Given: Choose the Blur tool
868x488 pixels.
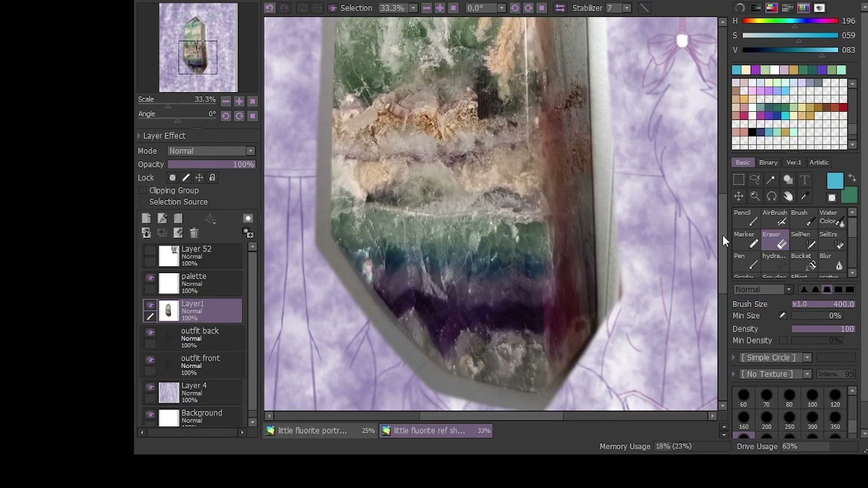Looking at the screenshot, I should 831,262.
